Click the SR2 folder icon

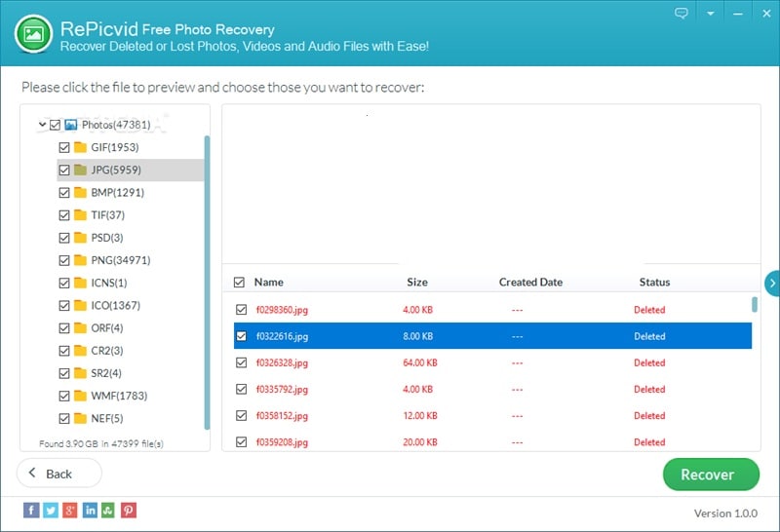pyautogui.click(x=80, y=373)
